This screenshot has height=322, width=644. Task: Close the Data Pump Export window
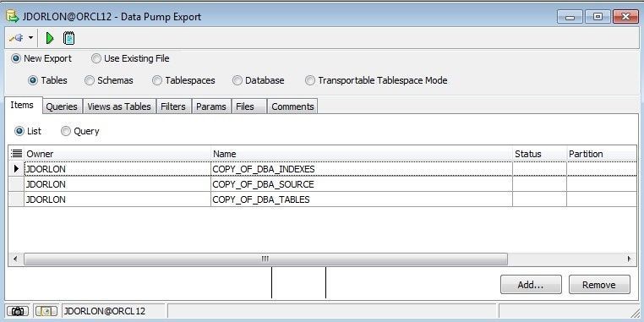625,17
